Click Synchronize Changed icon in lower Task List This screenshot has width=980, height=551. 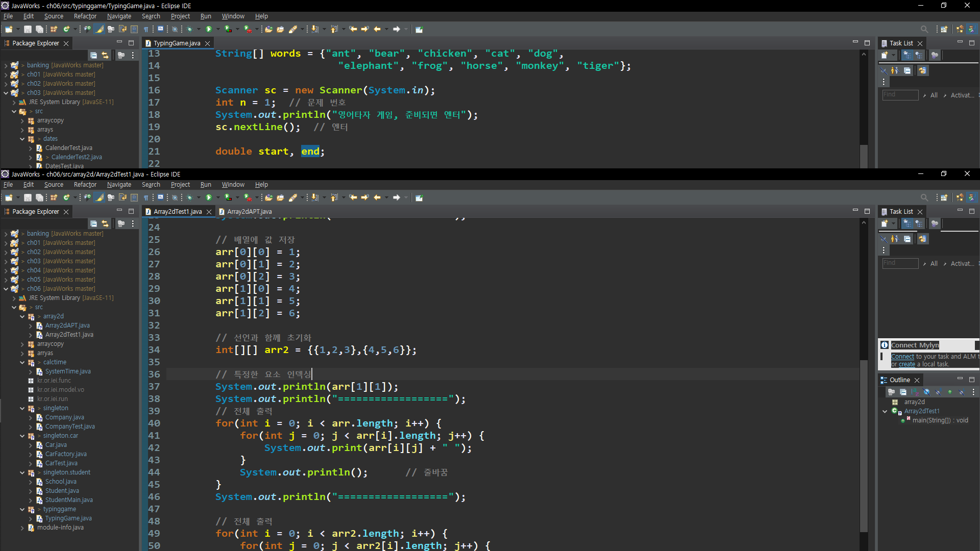(x=923, y=239)
